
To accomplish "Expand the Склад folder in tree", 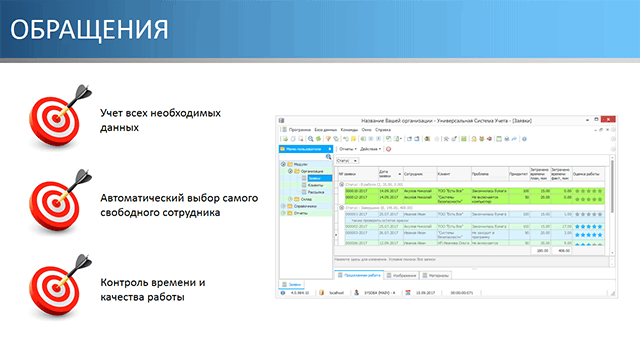I will pos(291,199).
